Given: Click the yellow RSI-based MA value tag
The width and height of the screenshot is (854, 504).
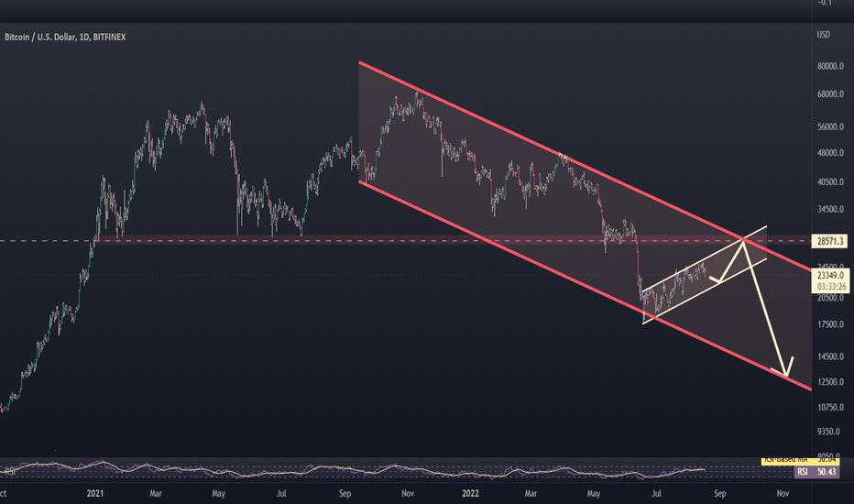Looking at the screenshot, I should tap(800, 460).
